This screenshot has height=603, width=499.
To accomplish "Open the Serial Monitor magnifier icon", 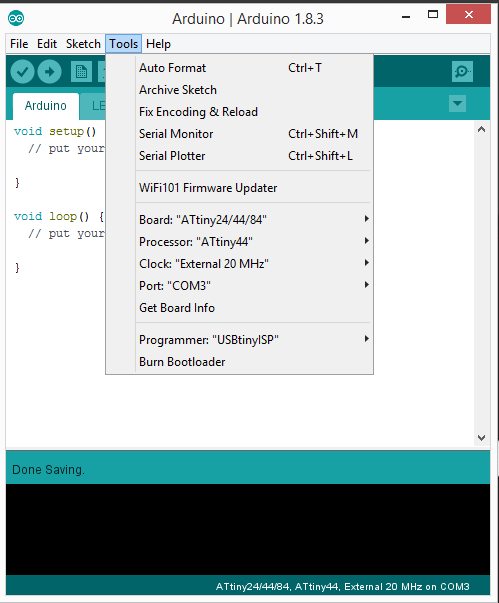I will 462,72.
